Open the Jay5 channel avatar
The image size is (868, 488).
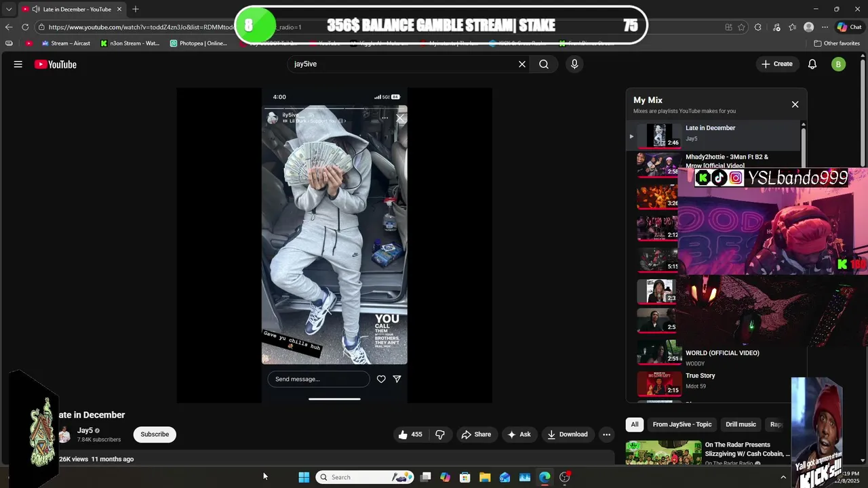click(x=64, y=434)
